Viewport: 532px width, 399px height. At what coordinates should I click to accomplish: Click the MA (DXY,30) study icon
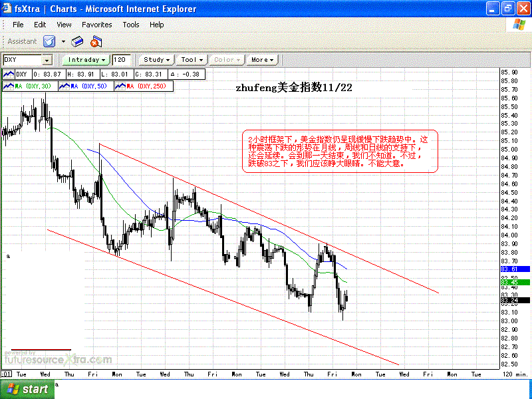9,86
